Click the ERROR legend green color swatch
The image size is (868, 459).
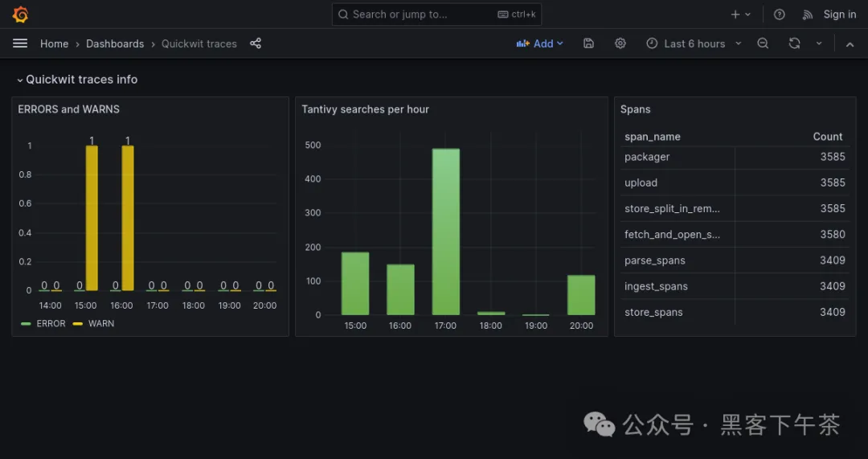[x=26, y=323]
